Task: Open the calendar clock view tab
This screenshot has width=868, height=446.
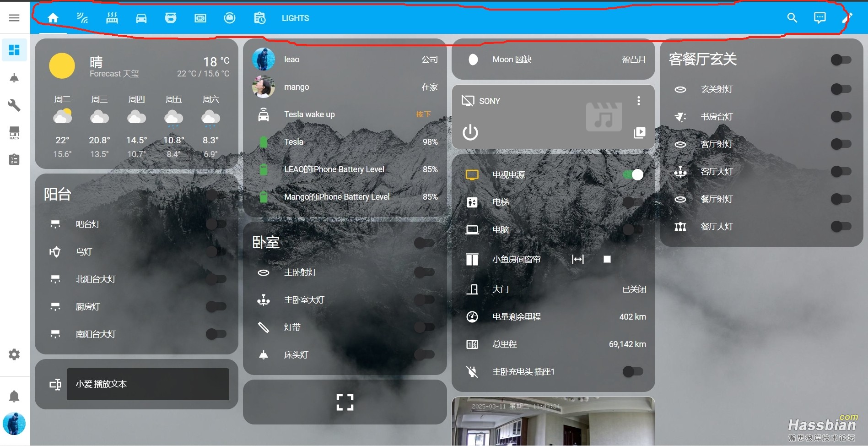Action: point(259,18)
